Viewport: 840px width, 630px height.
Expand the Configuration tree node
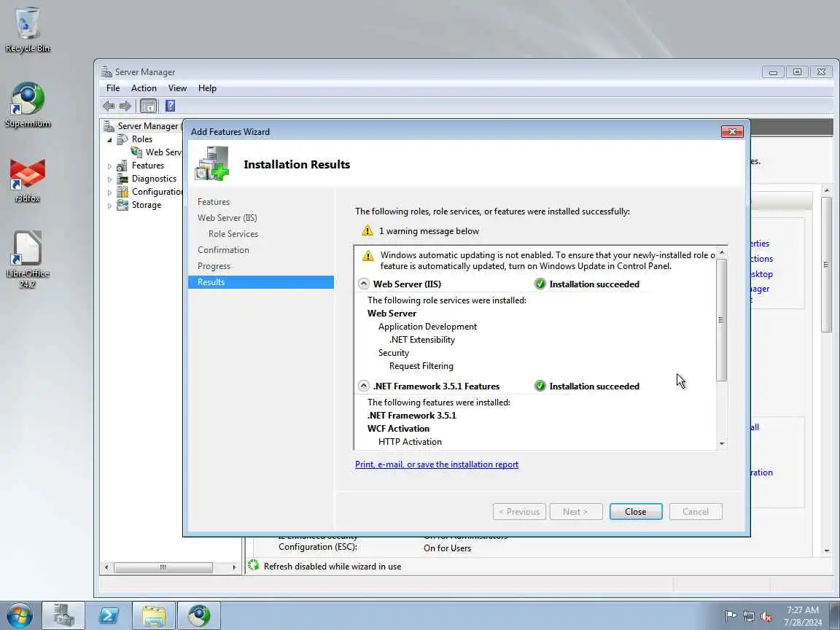click(109, 192)
